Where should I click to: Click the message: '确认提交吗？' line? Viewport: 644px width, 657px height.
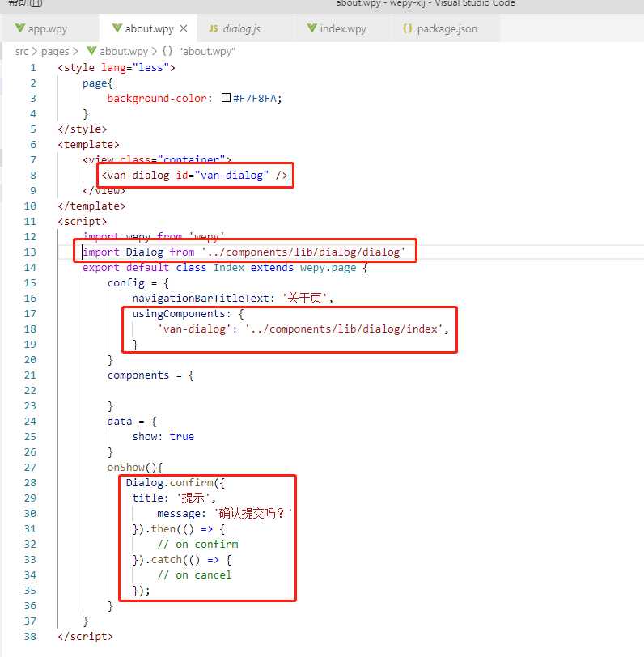[225, 513]
